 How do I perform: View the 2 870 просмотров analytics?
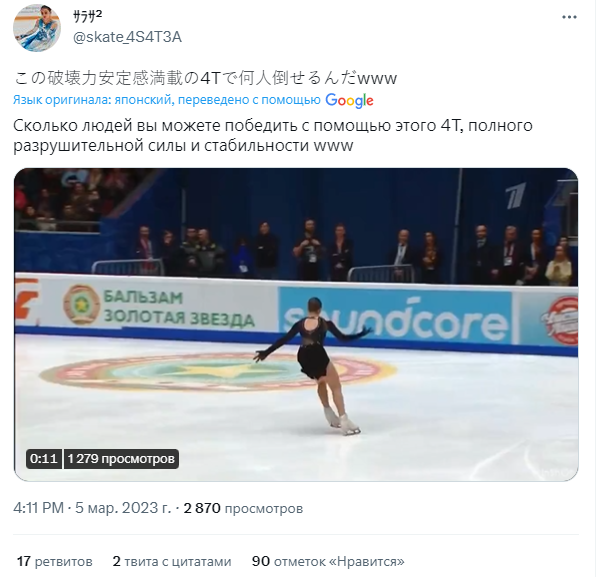(243, 508)
